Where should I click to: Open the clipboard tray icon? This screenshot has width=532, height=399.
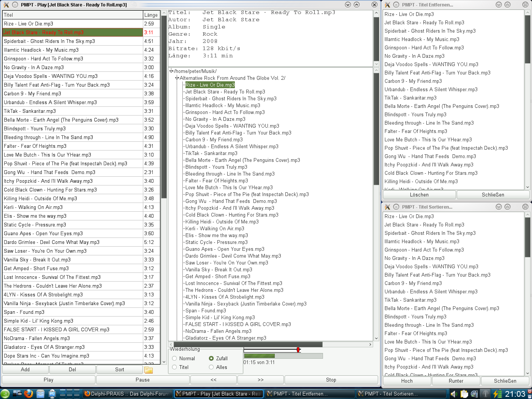pyautogui.click(x=464, y=394)
